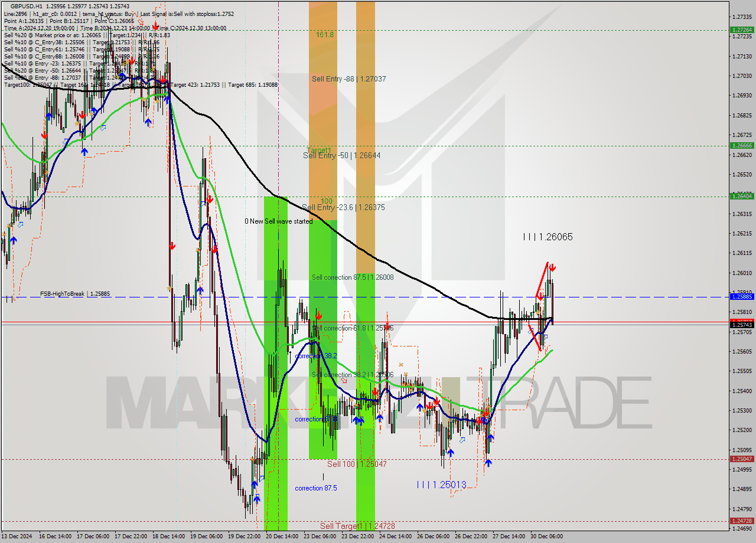
Task: Select the 'Sell 100 | 1.25047' label
Action: pyautogui.click(x=357, y=464)
